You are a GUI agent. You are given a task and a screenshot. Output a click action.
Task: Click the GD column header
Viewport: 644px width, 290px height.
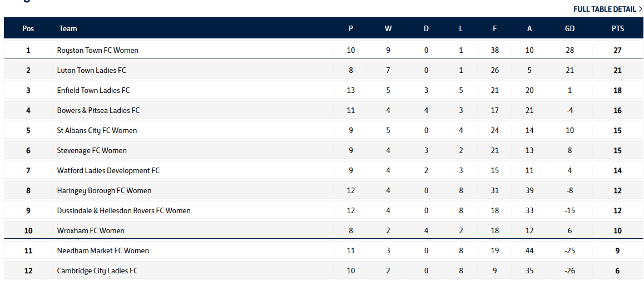(x=569, y=28)
